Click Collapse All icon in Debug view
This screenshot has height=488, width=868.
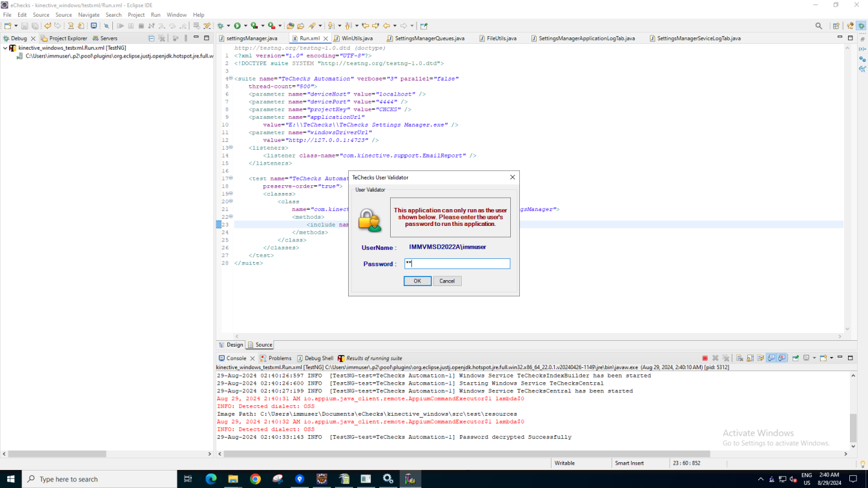pyautogui.click(x=151, y=39)
